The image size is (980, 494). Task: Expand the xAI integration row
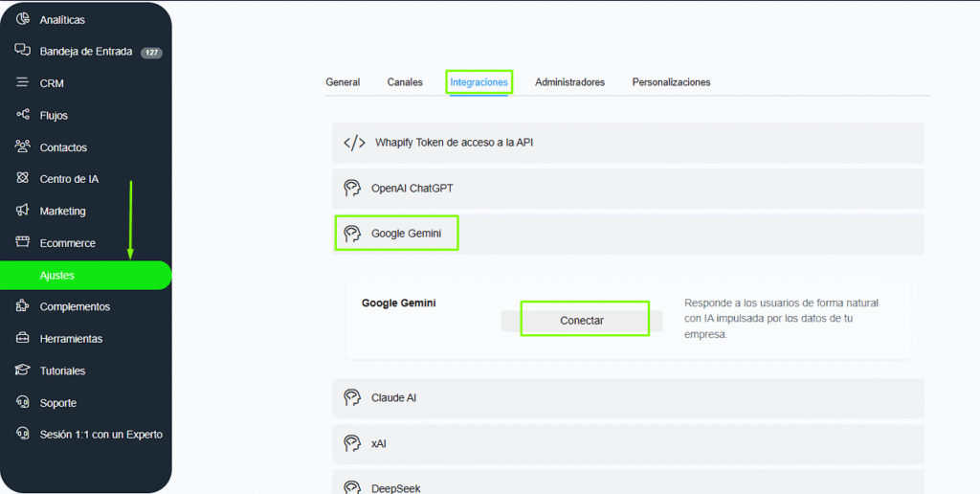tap(628, 444)
